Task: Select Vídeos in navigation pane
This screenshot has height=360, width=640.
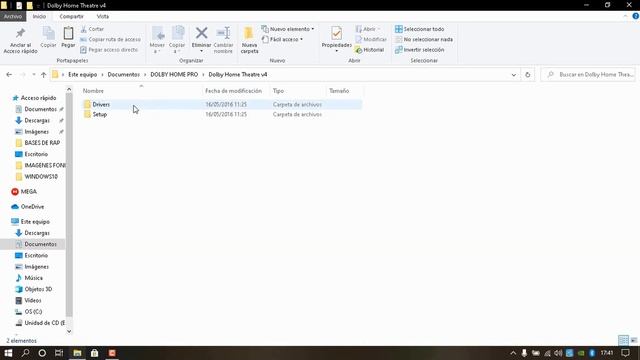Action: (x=33, y=300)
